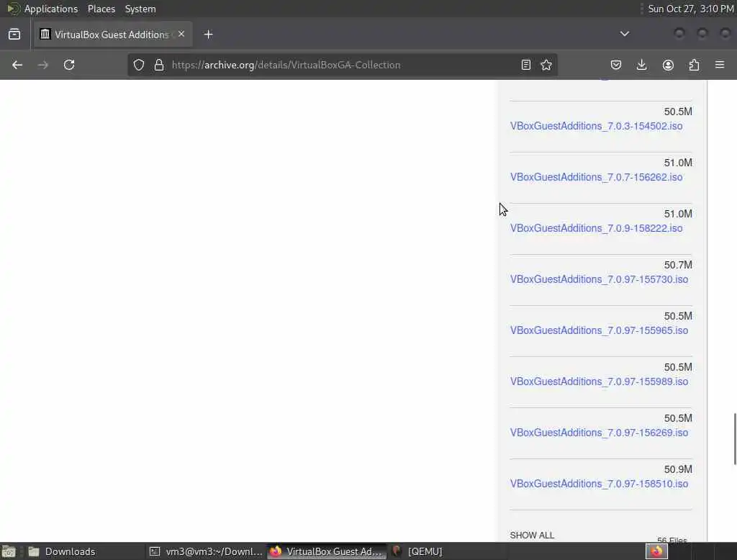
Task: Click the 50.9M file size text
Action: pyautogui.click(x=678, y=469)
